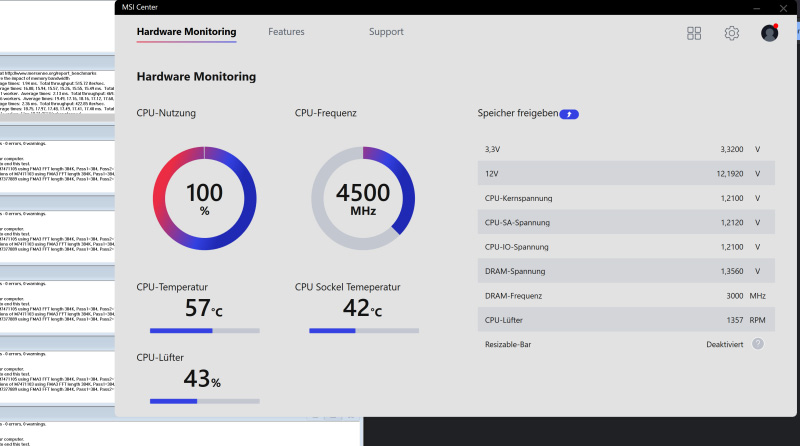The image size is (800, 446).
Task: Switch to the Features tab
Action: [286, 32]
